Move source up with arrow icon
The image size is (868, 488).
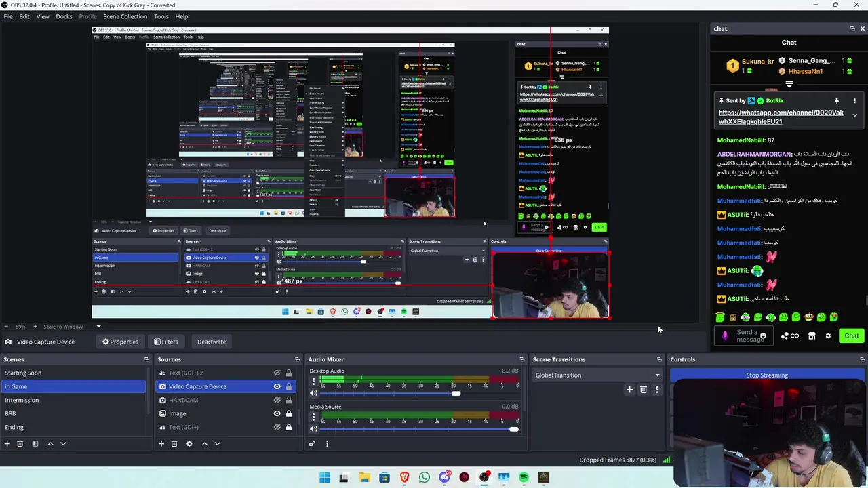pyautogui.click(x=204, y=443)
